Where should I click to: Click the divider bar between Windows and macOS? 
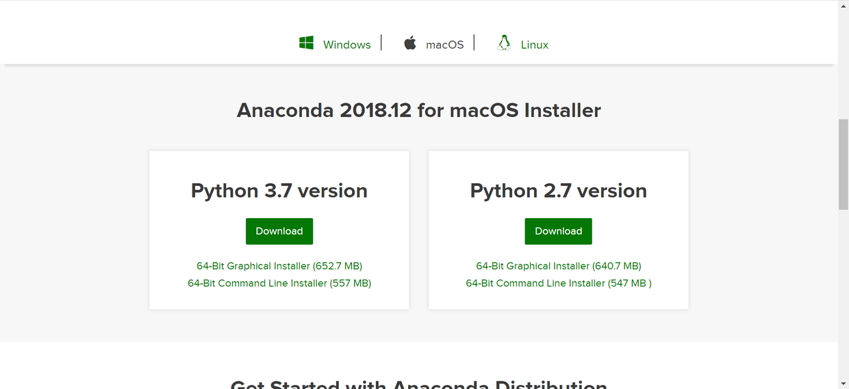click(x=381, y=43)
